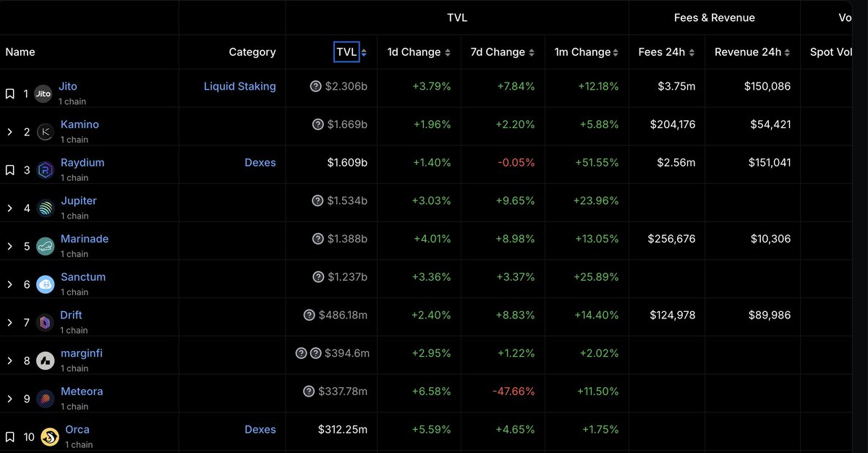Screen dimensions: 868x453
Task: Bookmark the Jito protocol row
Action: click(x=10, y=94)
